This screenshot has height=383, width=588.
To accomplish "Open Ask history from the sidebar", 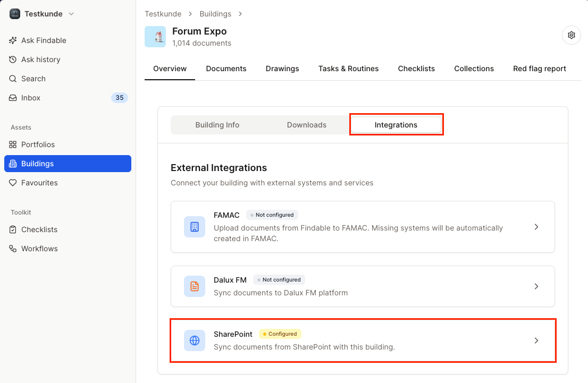I will coord(12,59).
